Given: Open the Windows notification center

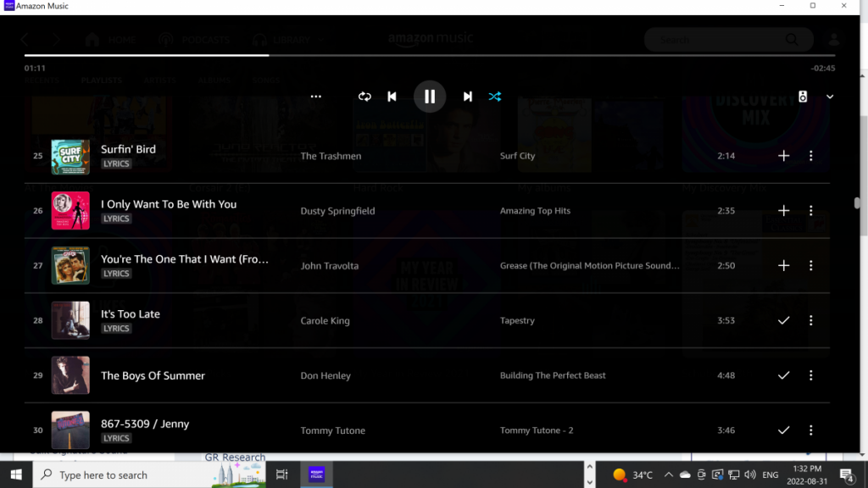Looking at the screenshot, I should (x=847, y=474).
